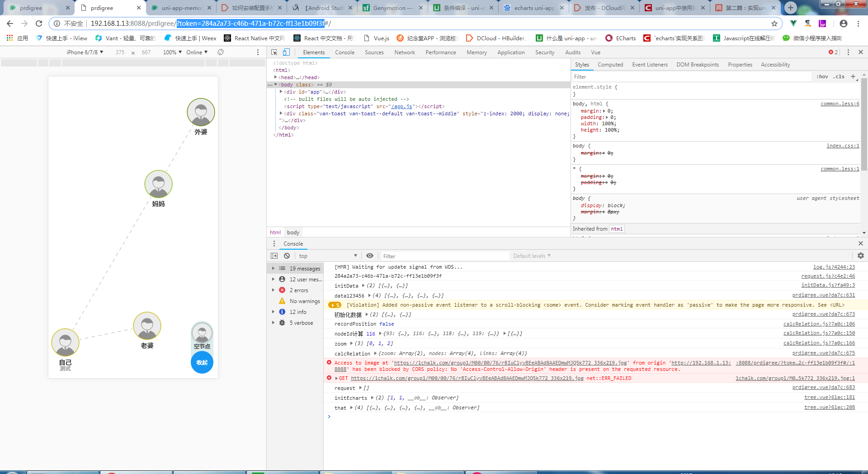Clear the console
The image size is (868, 474).
pyautogui.click(x=287, y=256)
